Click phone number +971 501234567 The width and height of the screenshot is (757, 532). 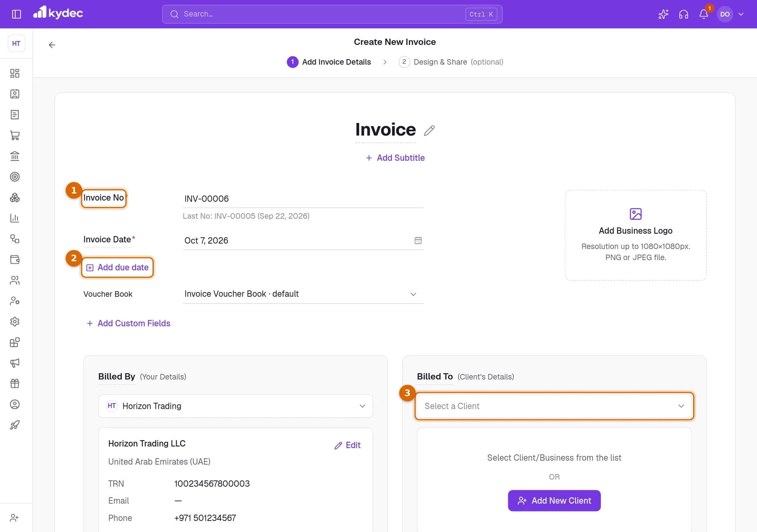coord(205,518)
